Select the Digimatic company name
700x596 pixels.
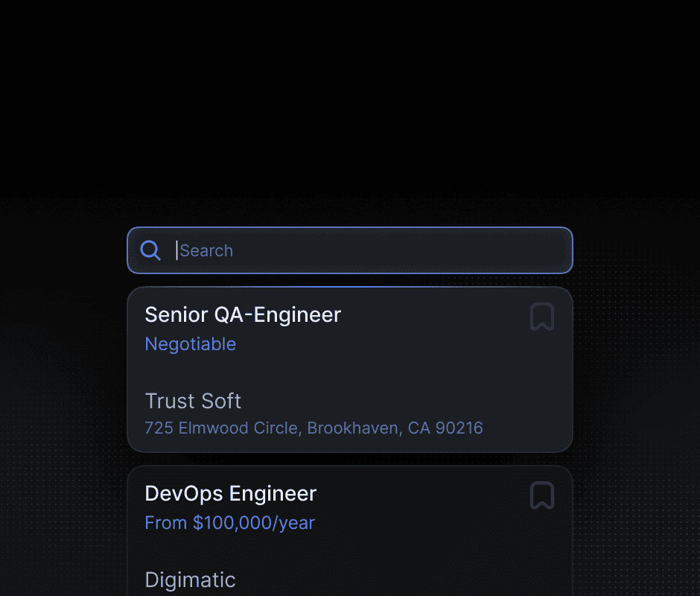click(x=190, y=580)
